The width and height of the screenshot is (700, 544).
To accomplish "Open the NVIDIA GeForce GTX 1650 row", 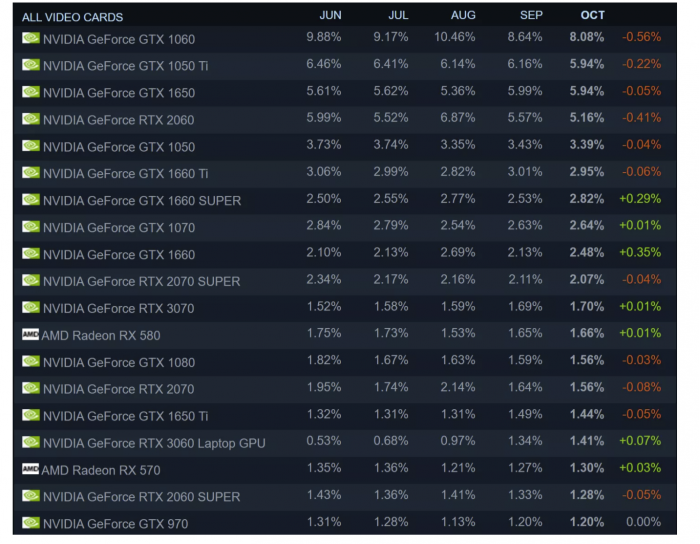I will [x=119, y=93].
